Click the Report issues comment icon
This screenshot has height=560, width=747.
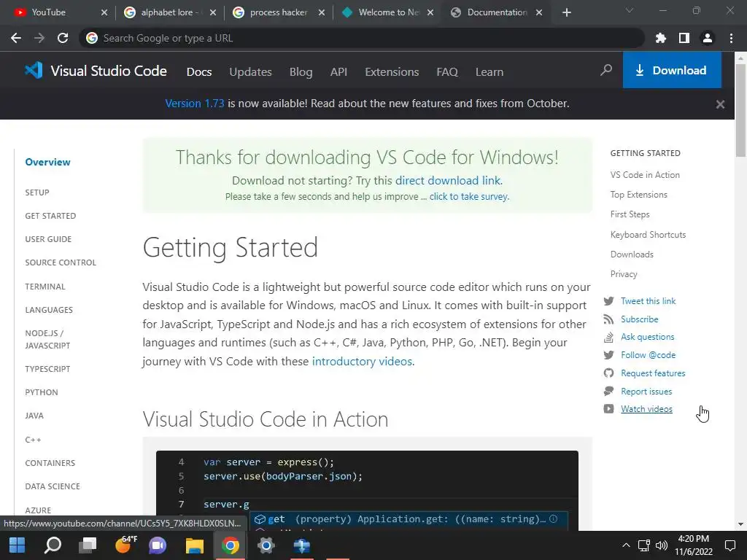click(x=608, y=391)
